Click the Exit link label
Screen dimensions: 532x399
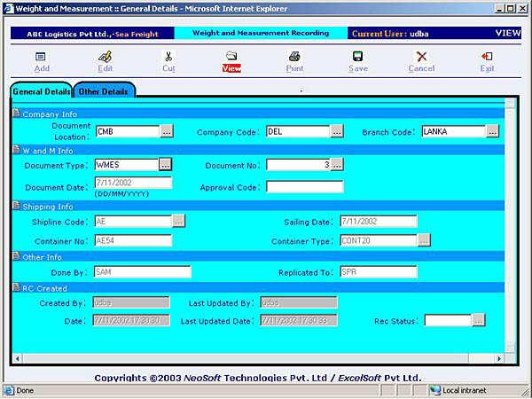487,68
